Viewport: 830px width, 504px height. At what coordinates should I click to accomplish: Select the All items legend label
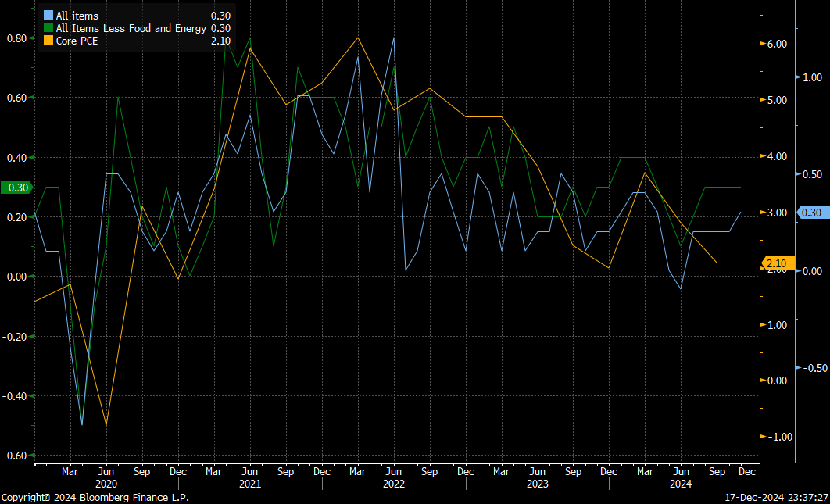pyautogui.click(x=77, y=16)
